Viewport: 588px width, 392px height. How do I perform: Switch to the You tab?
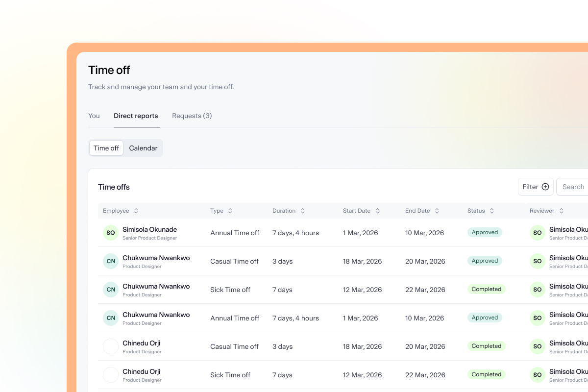[94, 116]
